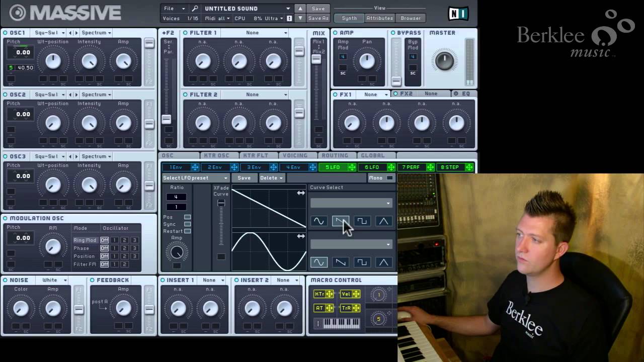Check the LFO Restart box
The width and height of the screenshot is (644, 362).
click(187, 231)
